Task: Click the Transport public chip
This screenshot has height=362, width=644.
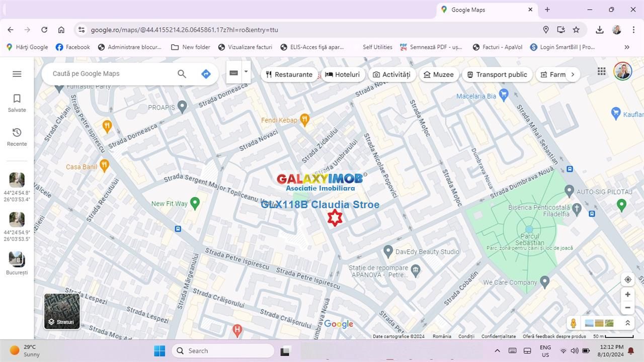Action: (x=497, y=74)
